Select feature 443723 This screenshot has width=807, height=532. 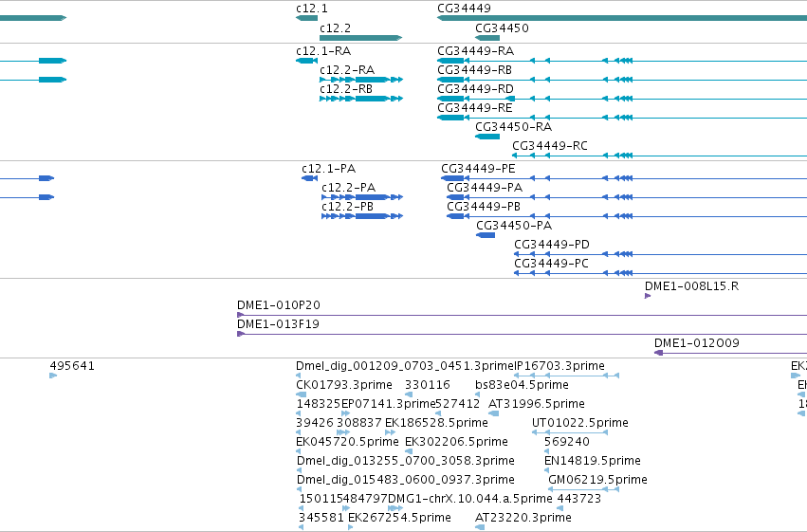(559, 509)
